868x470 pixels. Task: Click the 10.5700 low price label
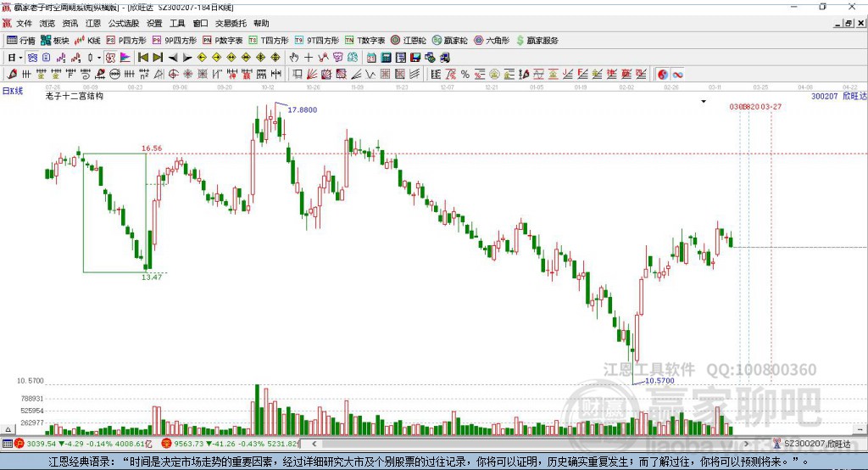tap(659, 381)
